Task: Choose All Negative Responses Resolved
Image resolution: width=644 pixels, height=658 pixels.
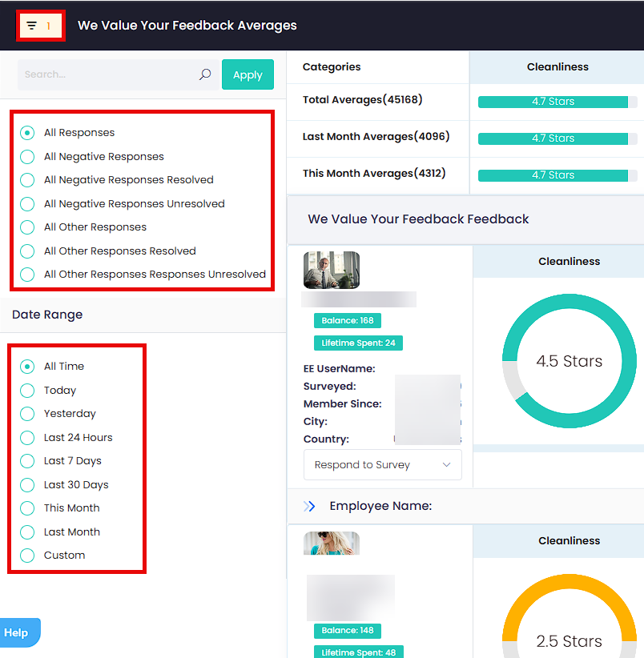Action: [x=27, y=179]
